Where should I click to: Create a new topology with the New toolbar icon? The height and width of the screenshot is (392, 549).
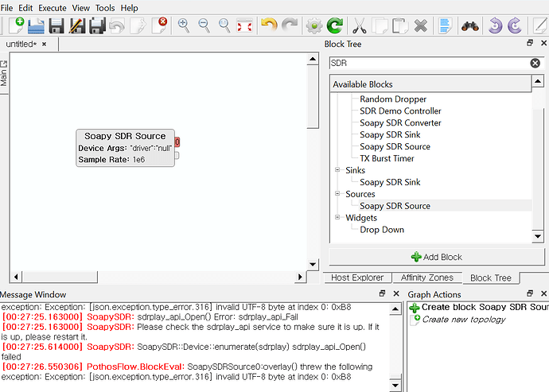point(16,25)
